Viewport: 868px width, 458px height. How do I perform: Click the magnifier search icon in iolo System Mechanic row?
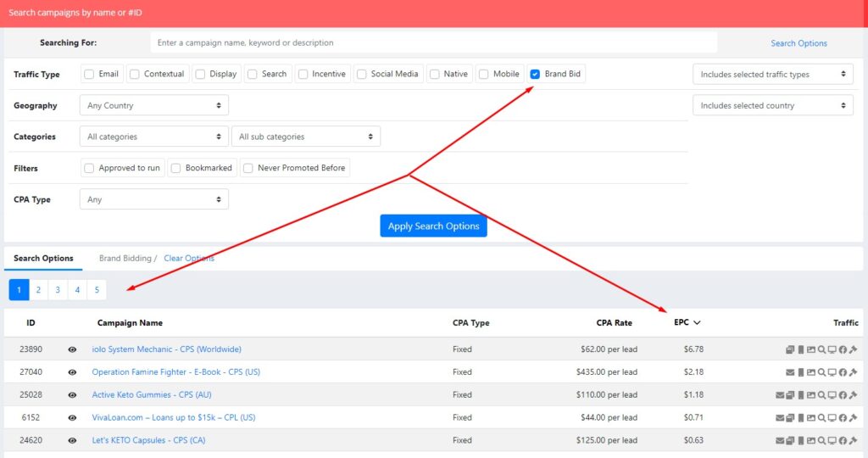point(821,349)
